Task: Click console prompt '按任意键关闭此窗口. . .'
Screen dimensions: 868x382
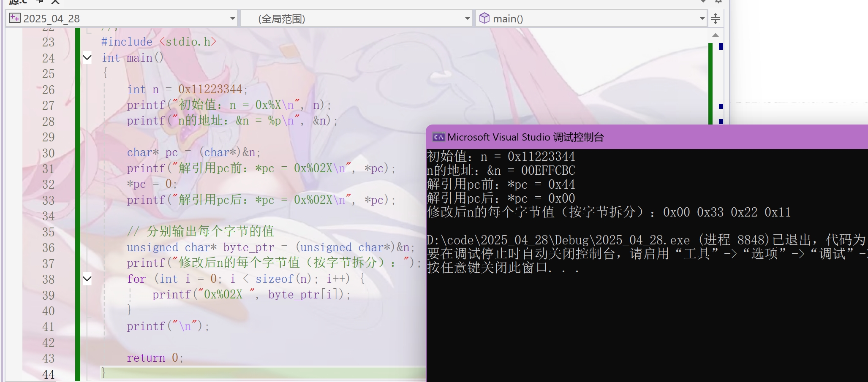Action: pos(503,268)
